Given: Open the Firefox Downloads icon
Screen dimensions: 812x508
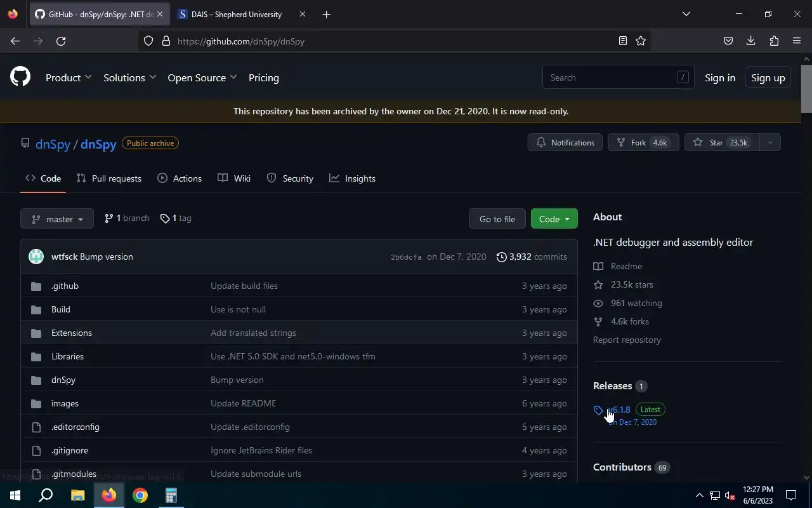Looking at the screenshot, I should pos(750,41).
